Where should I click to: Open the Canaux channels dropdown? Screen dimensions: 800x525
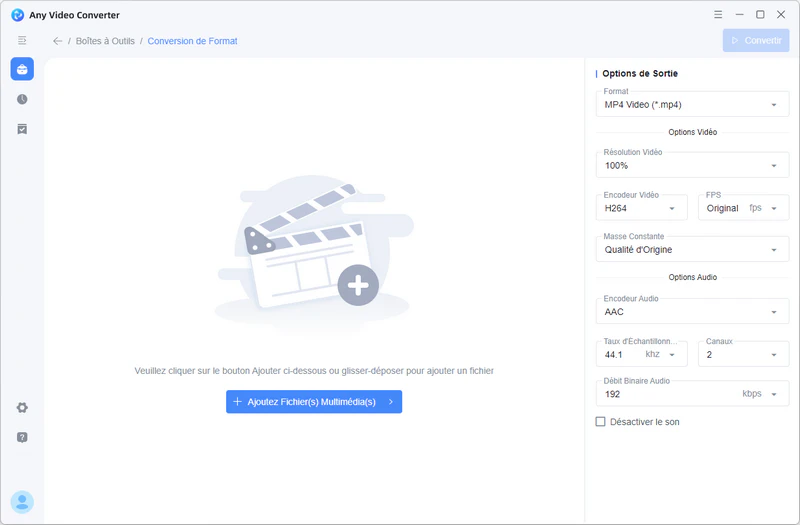743,355
